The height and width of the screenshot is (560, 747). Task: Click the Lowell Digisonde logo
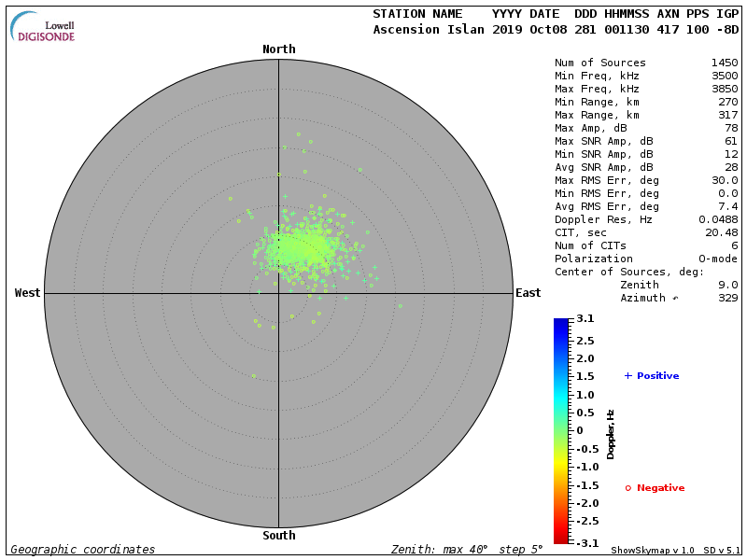(44, 28)
